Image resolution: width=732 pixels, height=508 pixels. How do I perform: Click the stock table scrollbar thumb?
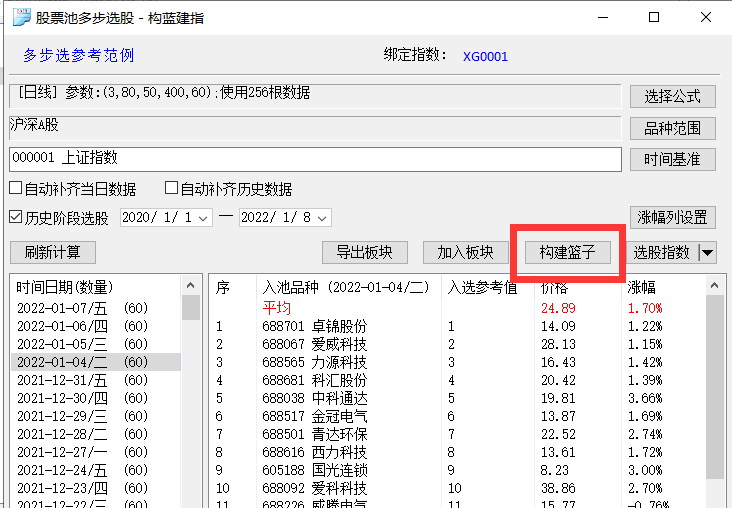pyautogui.click(x=714, y=387)
